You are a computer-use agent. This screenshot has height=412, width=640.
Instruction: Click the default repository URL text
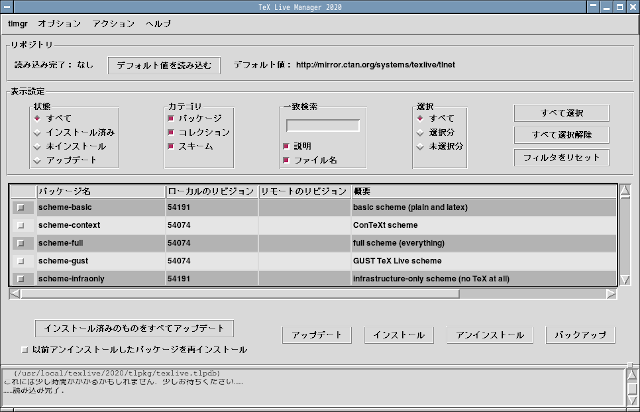[376, 65]
